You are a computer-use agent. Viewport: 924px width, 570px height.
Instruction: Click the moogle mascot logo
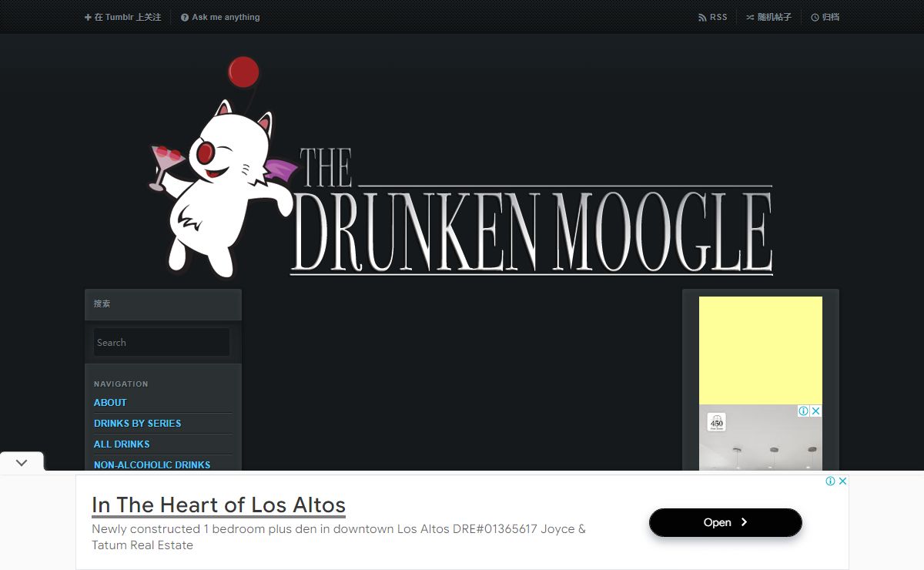222,168
